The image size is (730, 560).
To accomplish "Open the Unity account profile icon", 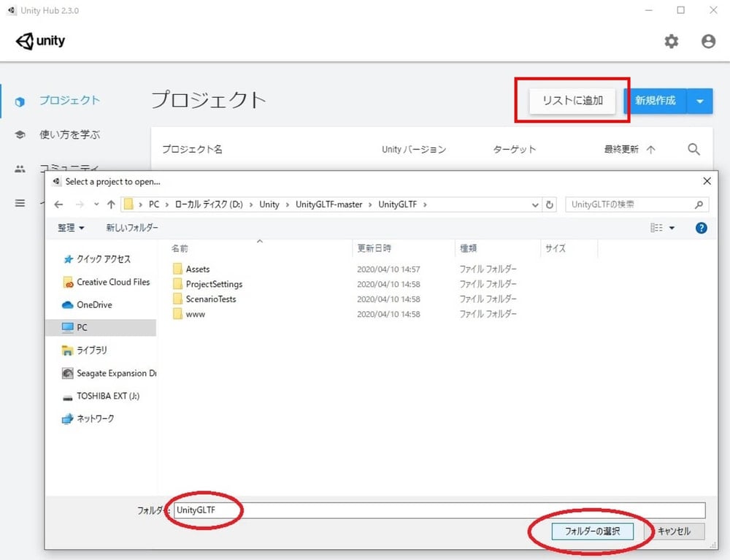I will 708,42.
